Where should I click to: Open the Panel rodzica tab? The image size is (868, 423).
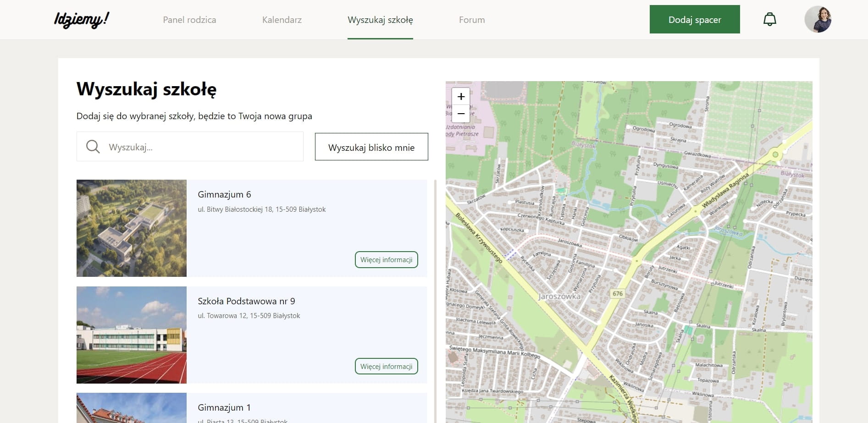pos(189,20)
